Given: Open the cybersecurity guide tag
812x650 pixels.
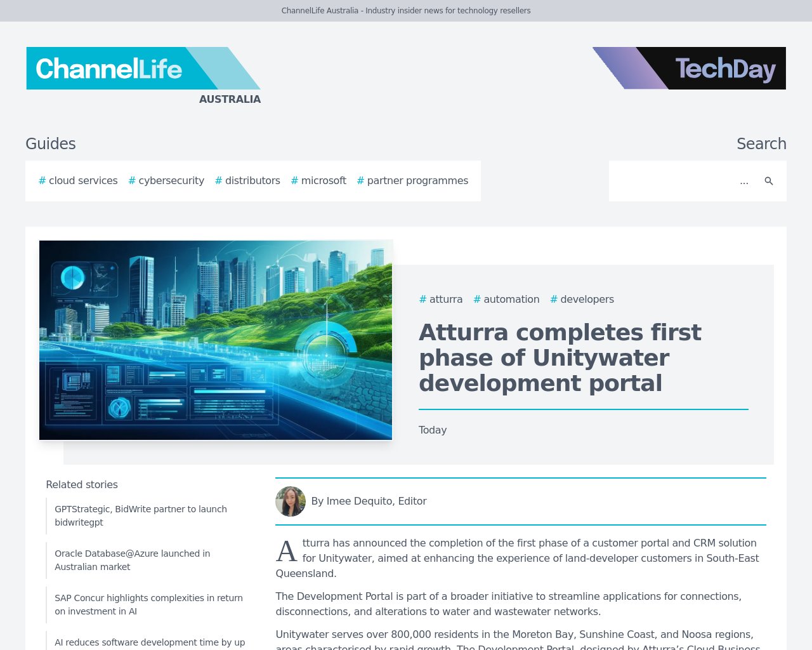Looking at the screenshot, I should 166,181.
